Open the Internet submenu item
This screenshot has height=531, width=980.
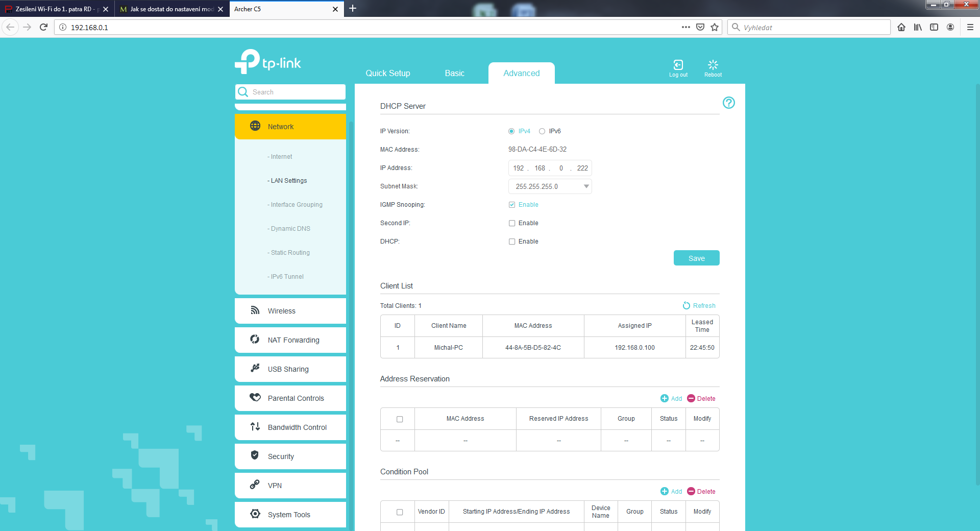(x=280, y=157)
